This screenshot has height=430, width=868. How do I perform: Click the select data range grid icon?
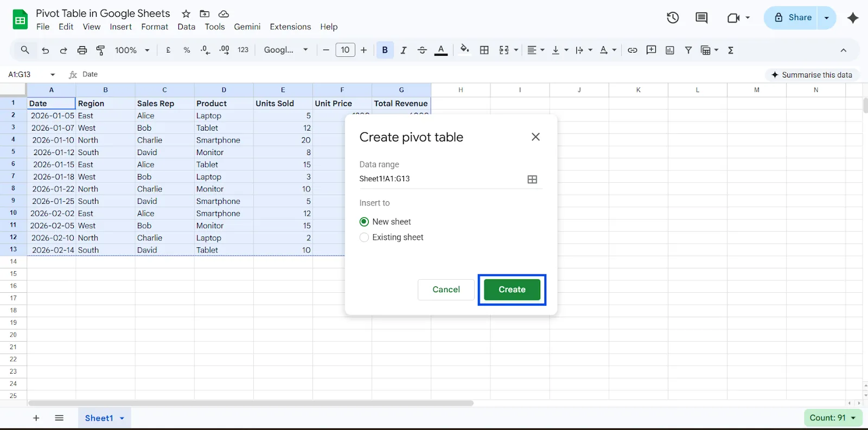(532, 179)
